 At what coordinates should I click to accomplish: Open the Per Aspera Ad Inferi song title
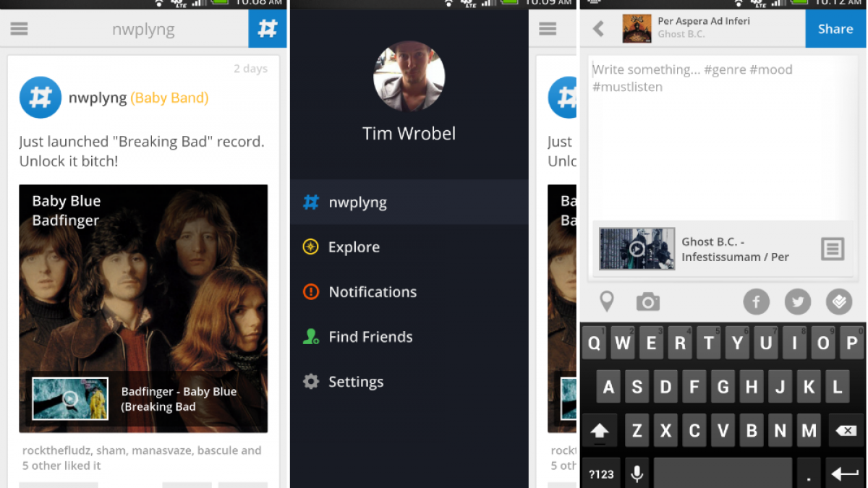[x=704, y=21]
